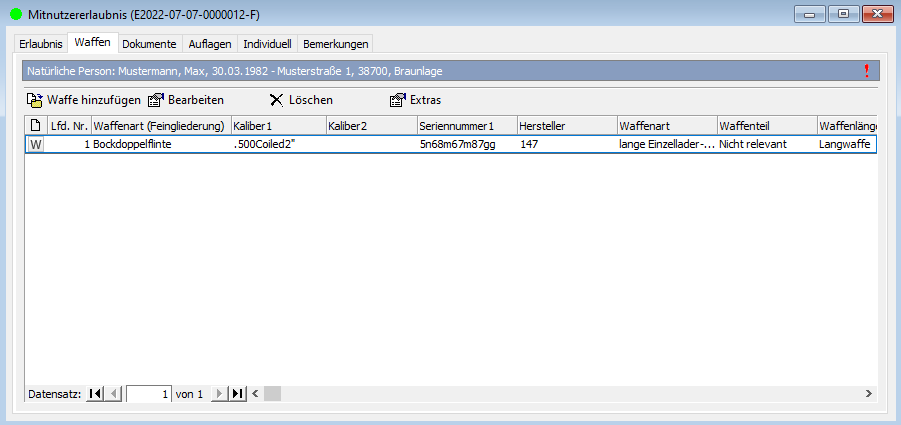Click the Bearbeiten toolbar icon
This screenshot has width=901, height=425.
click(x=156, y=100)
